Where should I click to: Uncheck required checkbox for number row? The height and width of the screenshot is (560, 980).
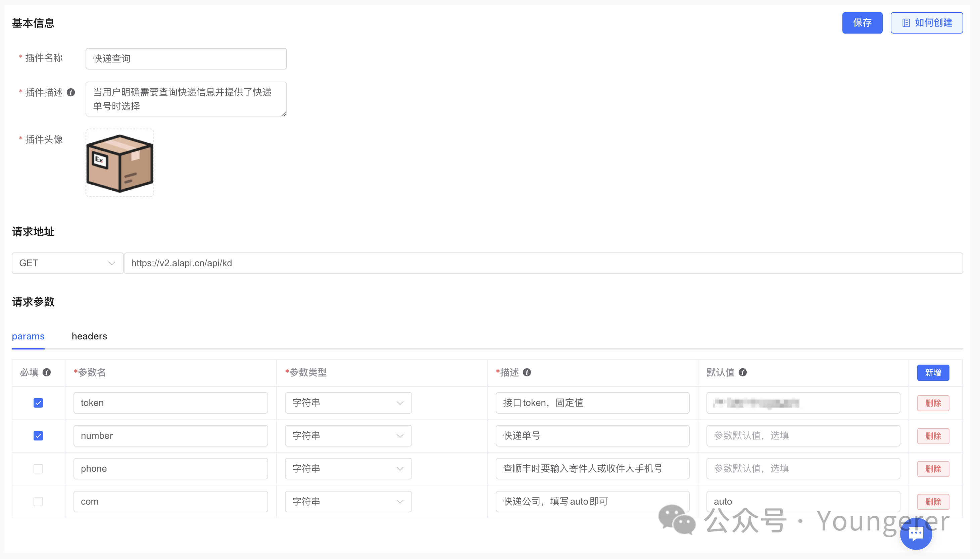click(38, 436)
